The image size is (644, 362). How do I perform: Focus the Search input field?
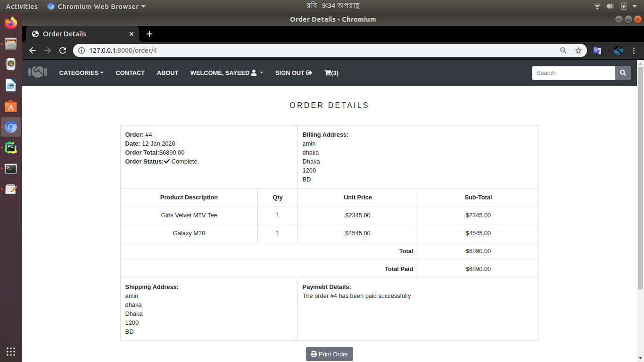573,73
